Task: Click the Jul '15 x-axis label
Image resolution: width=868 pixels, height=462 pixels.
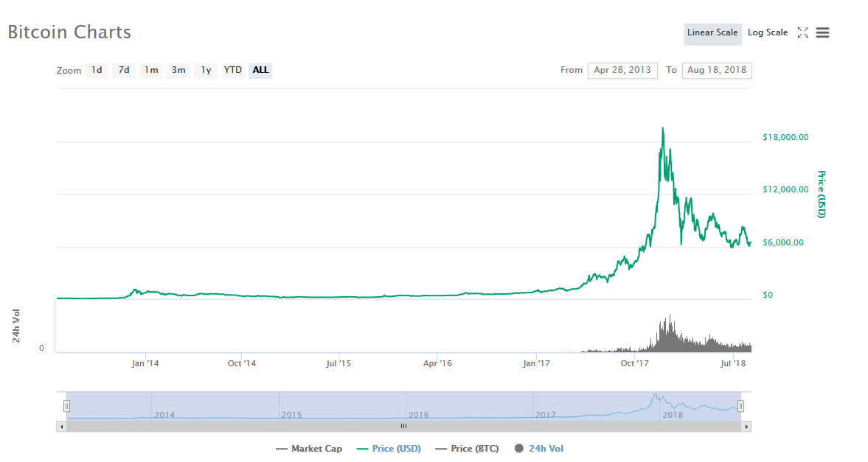Action: click(338, 363)
